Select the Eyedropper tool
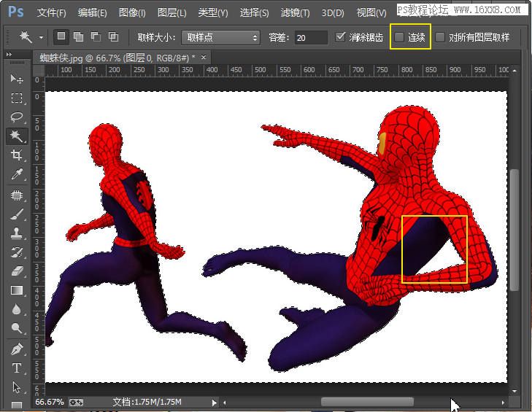 tap(16, 174)
